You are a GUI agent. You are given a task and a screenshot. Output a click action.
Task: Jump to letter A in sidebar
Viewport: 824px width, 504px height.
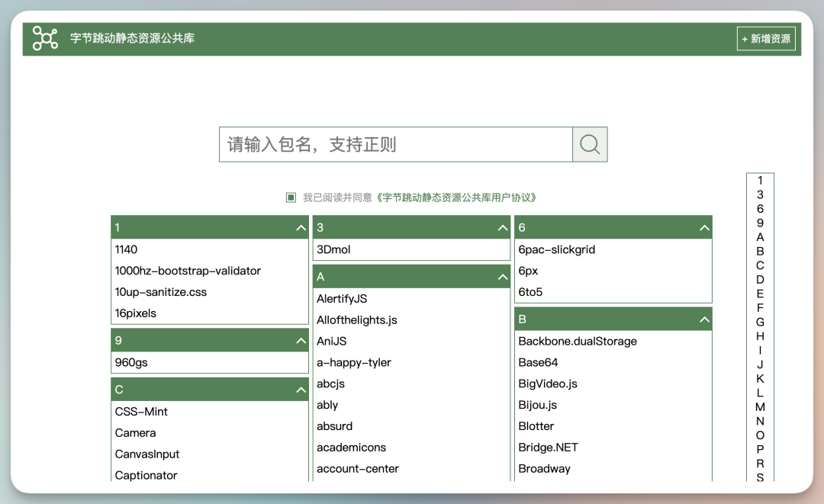point(760,237)
